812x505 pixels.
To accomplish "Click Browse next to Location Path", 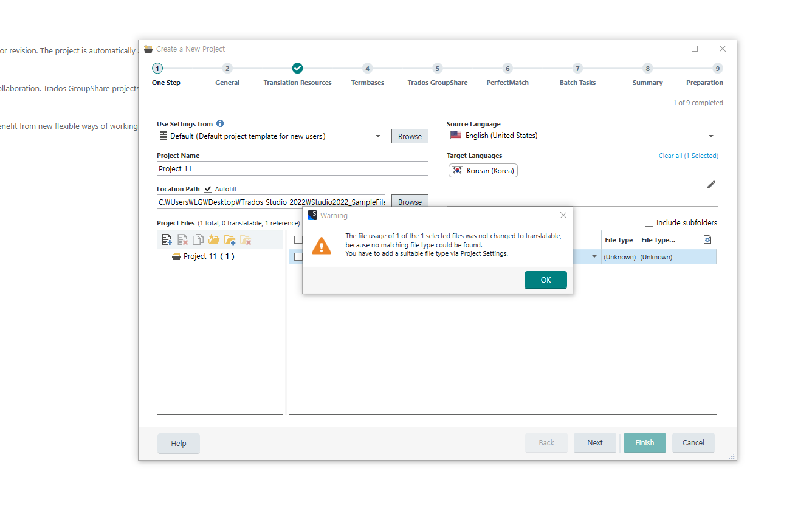I will (x=410, y=201).
